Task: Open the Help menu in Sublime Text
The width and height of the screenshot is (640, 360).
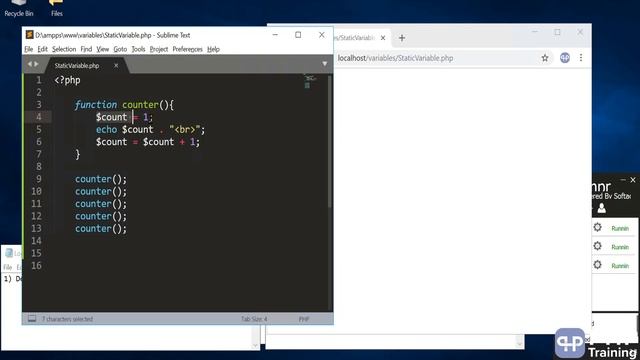Action: point(213,49)
